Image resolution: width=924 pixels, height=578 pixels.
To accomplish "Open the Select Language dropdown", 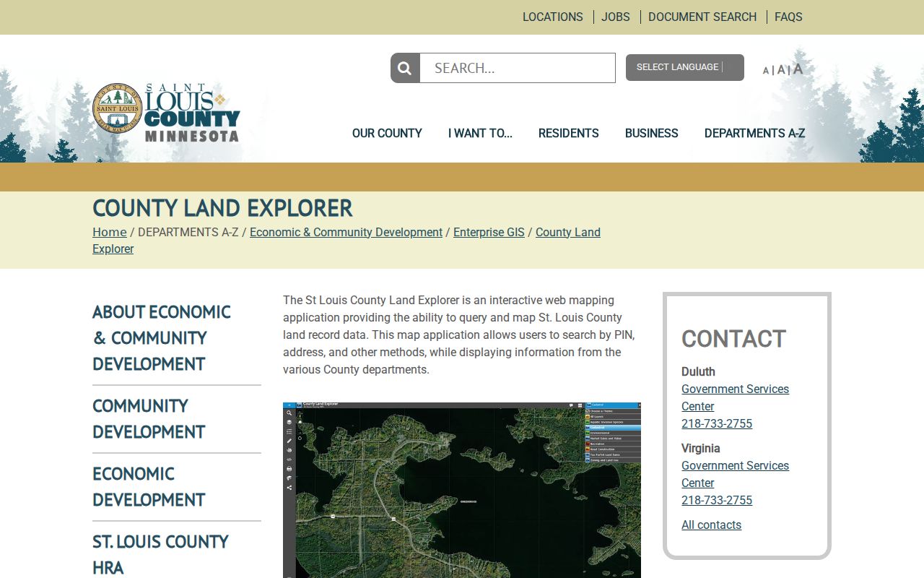I will pos(684,67).
